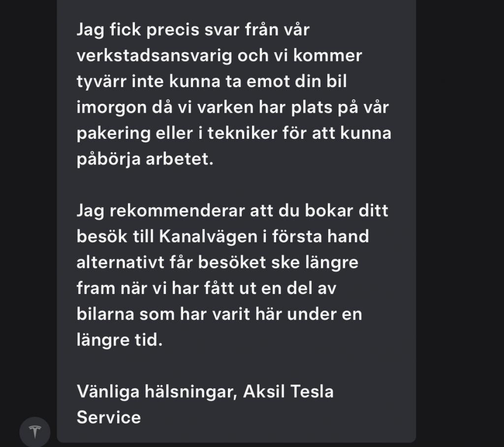Click the word "verkstadsansvarig" in the message
The image size is (504, 447).
(154, 56)
